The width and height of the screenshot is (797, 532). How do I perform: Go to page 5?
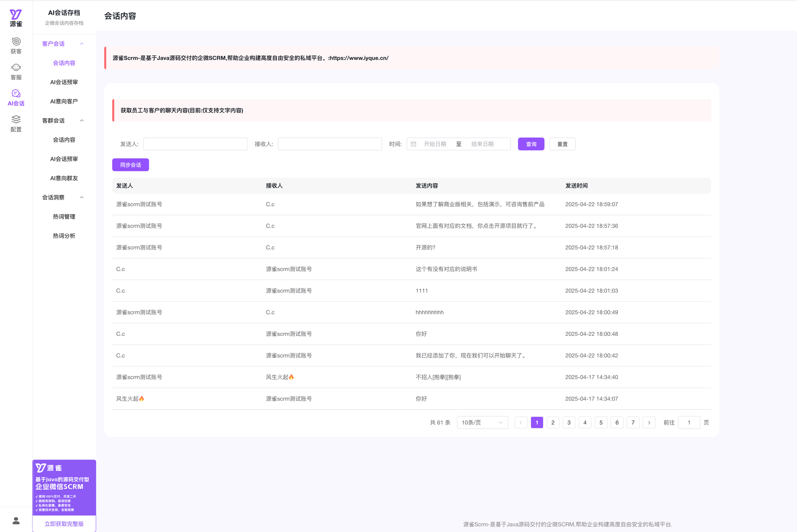(601, 423)
